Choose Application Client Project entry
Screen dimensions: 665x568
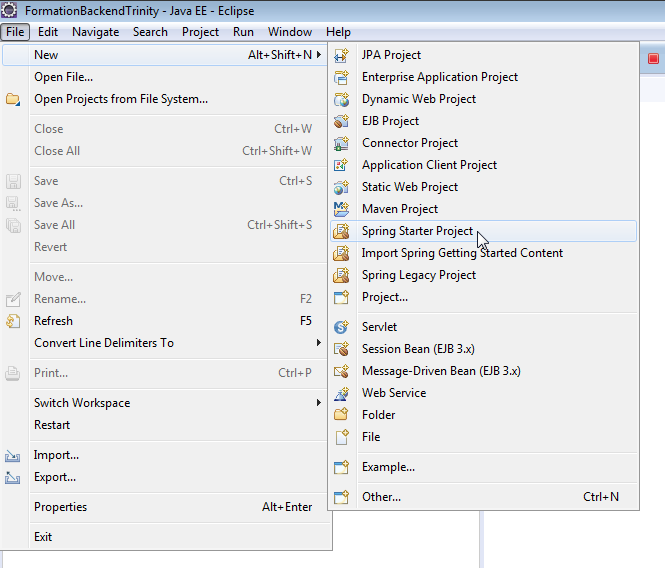tap(483, 165)
